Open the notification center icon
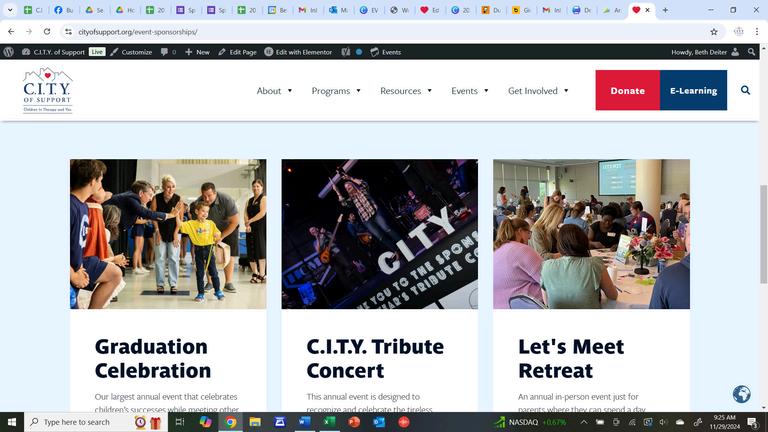Image resolution: width=768 pixels, height=432 pixels. pos(753,422)
